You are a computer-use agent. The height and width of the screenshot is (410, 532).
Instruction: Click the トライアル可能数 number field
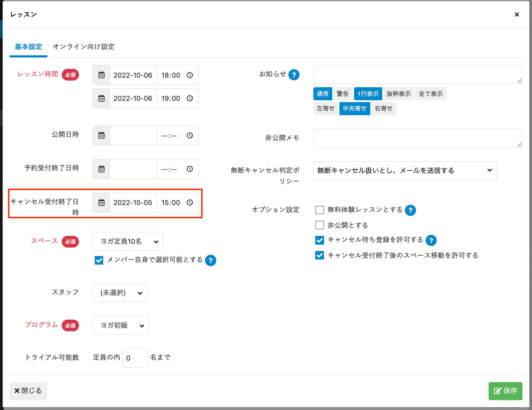pyautogui.click(x=135, y=358)
